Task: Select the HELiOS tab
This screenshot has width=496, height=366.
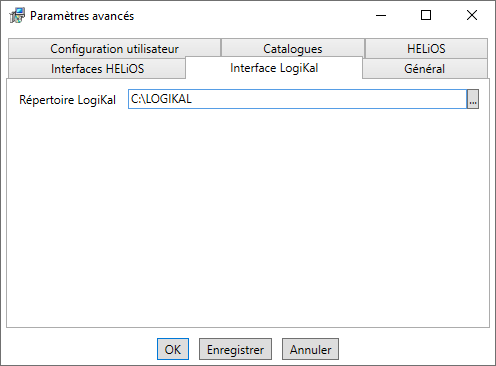Action: coord(426,49)
